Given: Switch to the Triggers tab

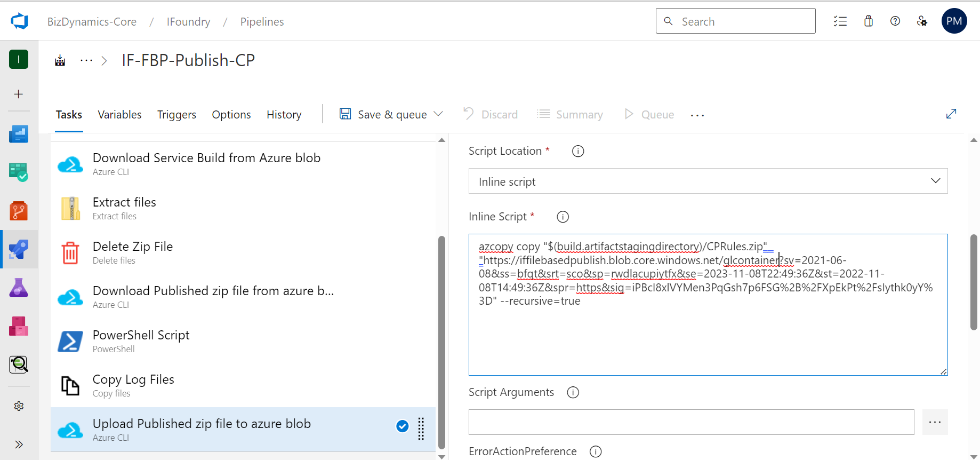Looking at the screenshot, I should click(176, 115).
